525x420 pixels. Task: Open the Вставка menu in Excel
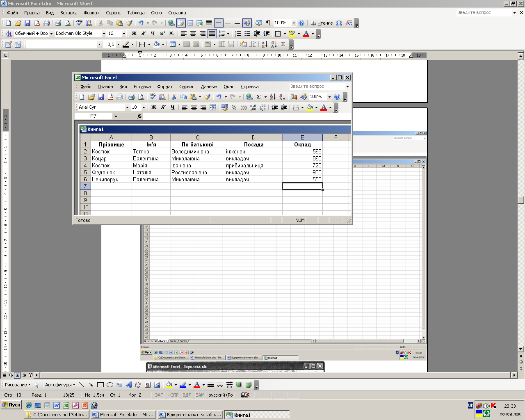(x=142, y=87)
